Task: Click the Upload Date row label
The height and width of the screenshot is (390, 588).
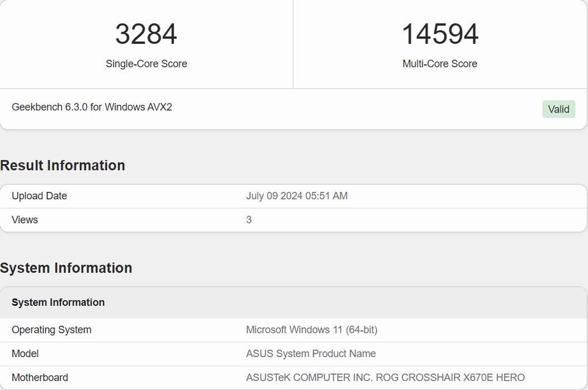Action: tap(40, 196)
